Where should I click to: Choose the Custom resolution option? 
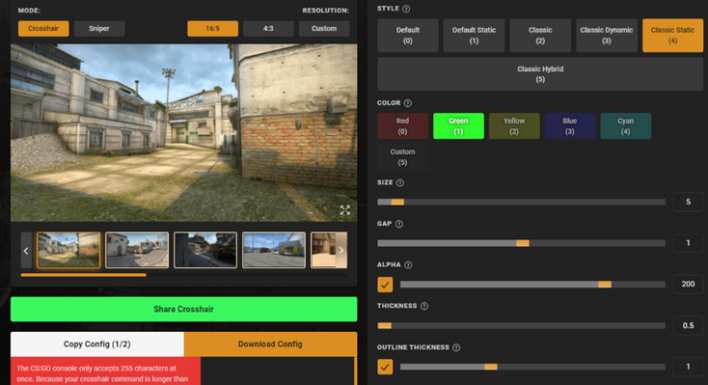click(324, 28)
